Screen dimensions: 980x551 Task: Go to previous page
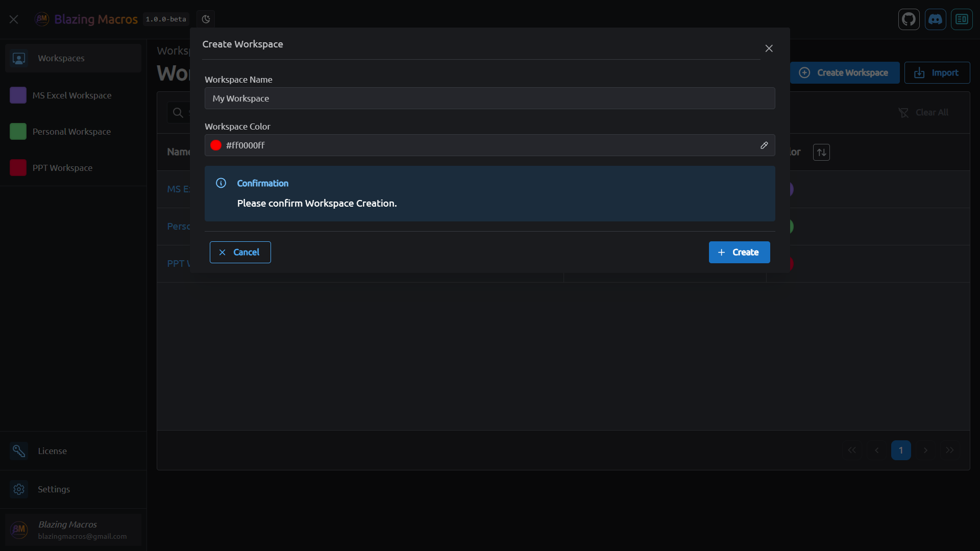pos(876,450)
